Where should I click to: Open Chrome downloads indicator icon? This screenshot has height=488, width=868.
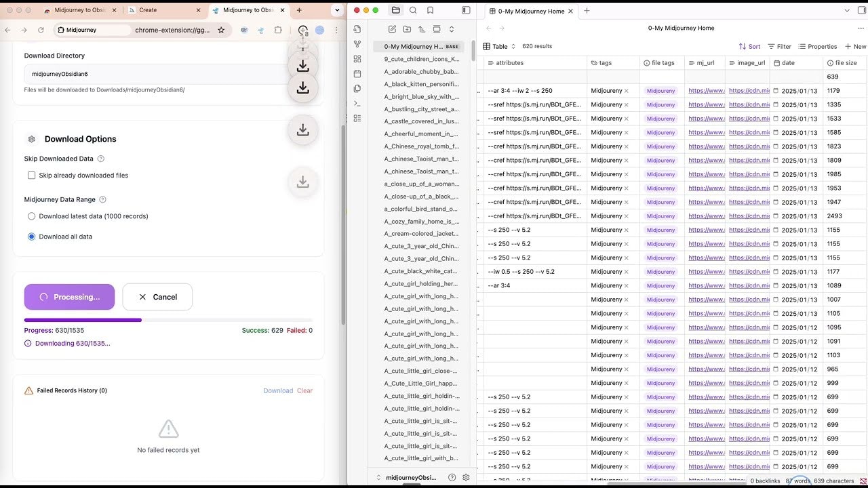pos(303,30)
